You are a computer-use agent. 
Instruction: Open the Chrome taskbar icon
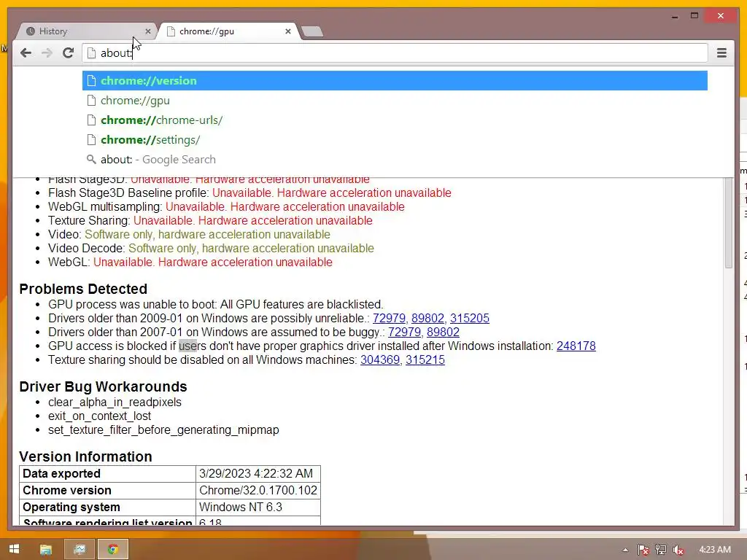coord(113,550)
